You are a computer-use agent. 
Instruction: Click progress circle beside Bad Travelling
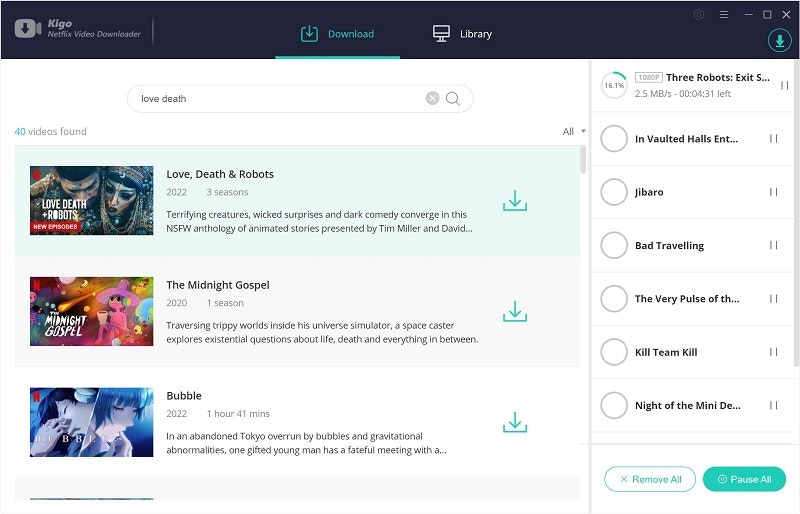pyautogui.click(x=614, y=245)
